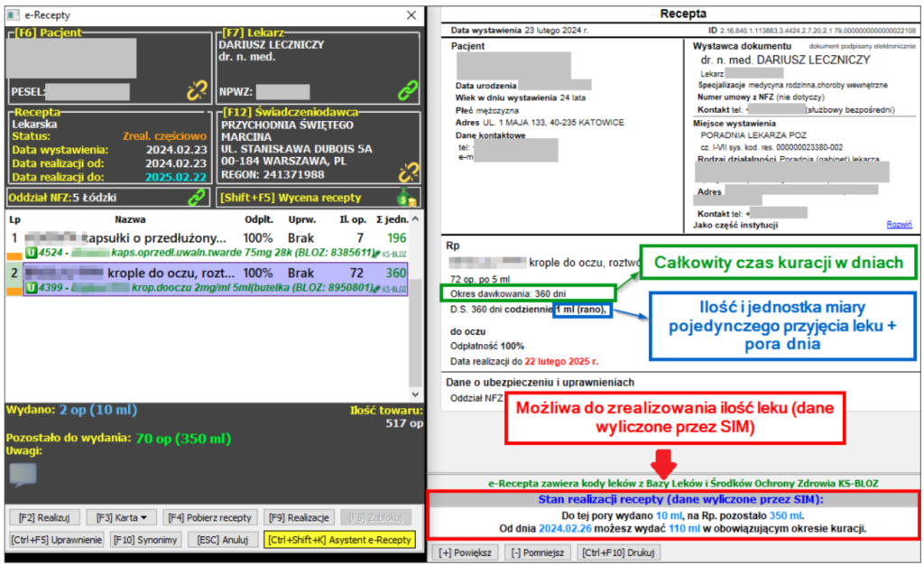
Task: Click DARIUSZ LECZNICZY in Lekarz panel
Action: pyautogui.click(x=272, y=45)
